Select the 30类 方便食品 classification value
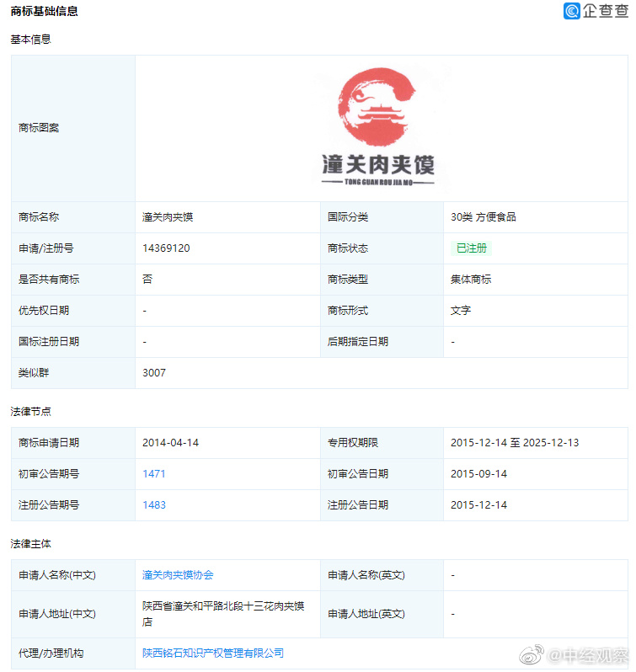Image resolution: width=636 pixels, height=672 pixels. [x=483, y=217]
